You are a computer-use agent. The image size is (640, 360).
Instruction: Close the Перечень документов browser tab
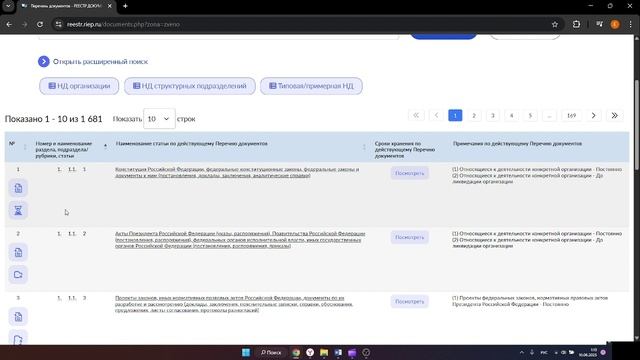(x=109, y=6)
